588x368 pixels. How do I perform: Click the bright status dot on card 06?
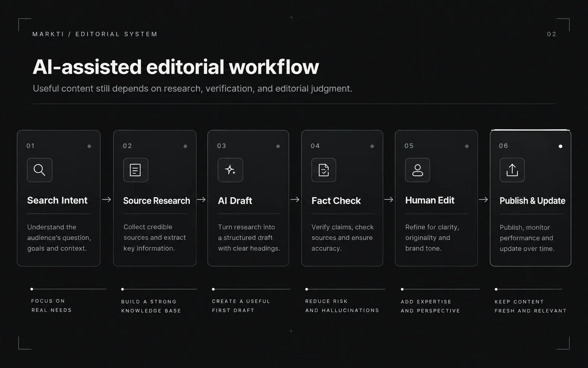(x=560, y=146)
